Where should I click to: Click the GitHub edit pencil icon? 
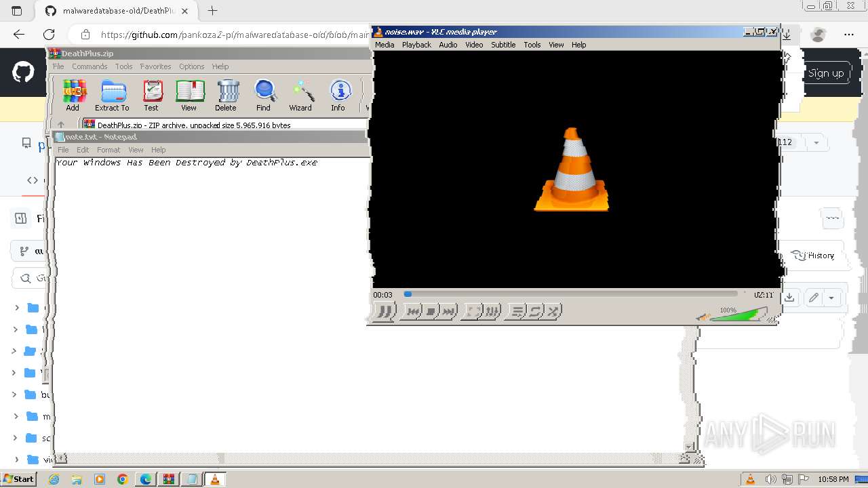click(813, 298)
